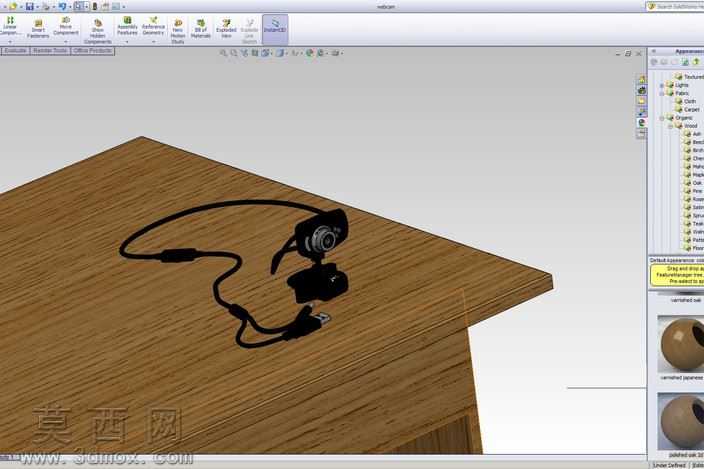This screenshot has width=704, height=469.
Task: Collapse the Wood folder
Action: coord(670,127)
